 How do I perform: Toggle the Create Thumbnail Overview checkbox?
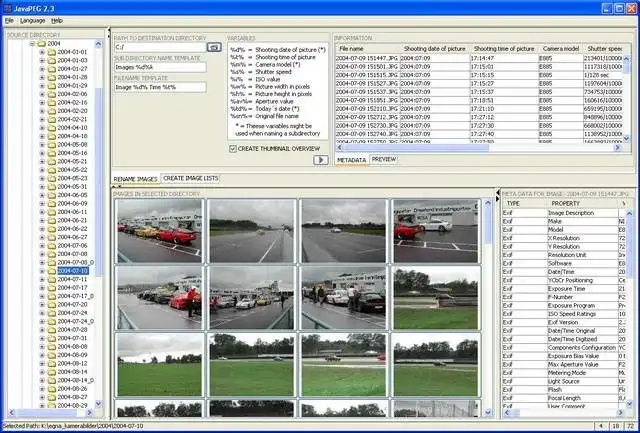(233, 149)
